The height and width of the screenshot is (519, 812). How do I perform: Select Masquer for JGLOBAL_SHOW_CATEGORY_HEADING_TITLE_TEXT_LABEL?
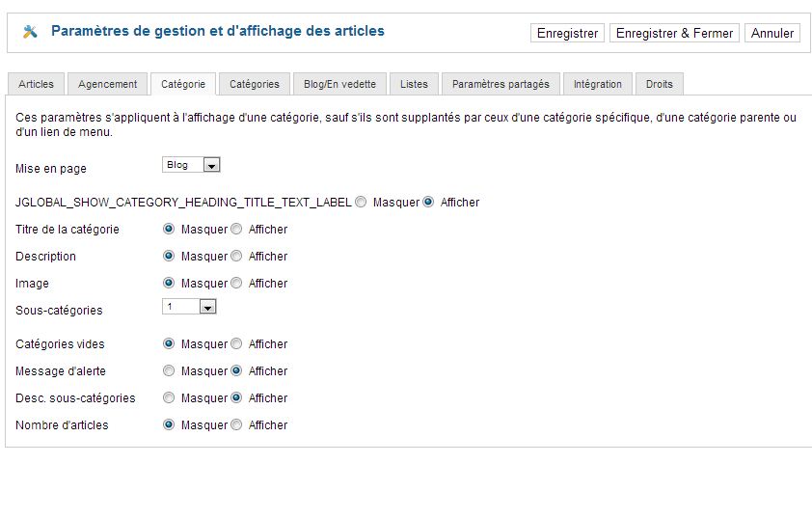pos(361,203)
